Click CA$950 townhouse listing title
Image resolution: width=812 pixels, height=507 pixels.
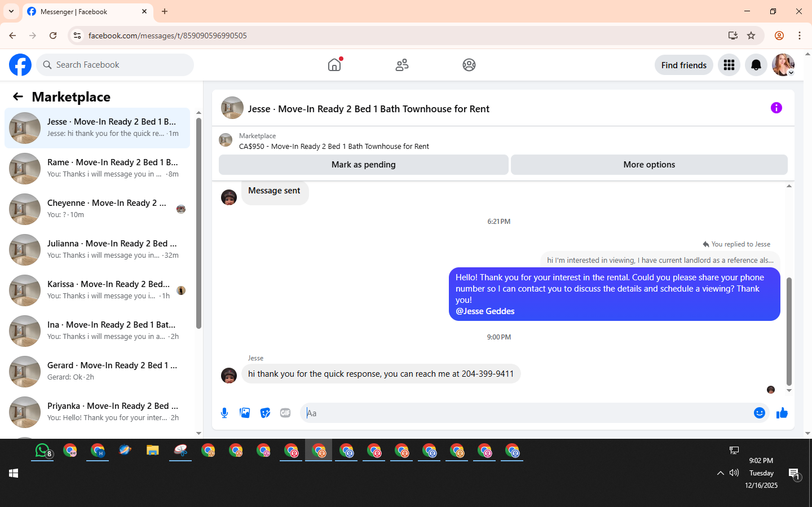[x=334, y=147]
